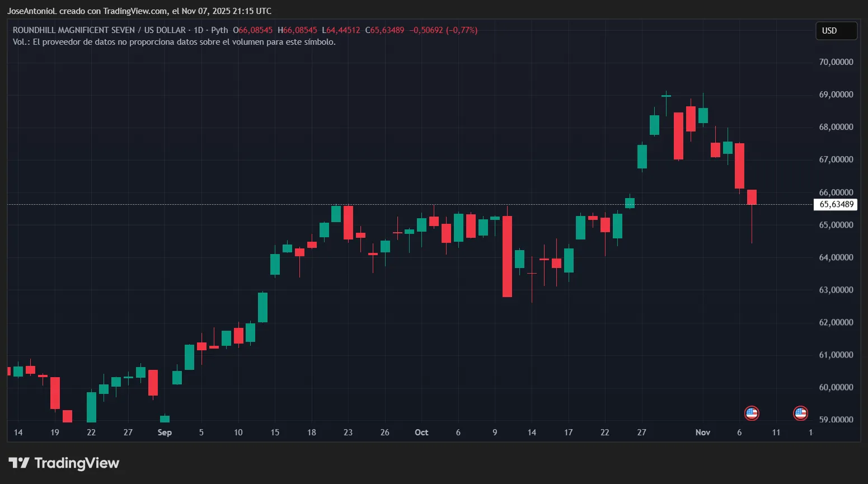Screen dimensions: 868x484
Task: Click the percentage change value (−0,77%)
Action: pyautogui.click(x=462, y=30)
